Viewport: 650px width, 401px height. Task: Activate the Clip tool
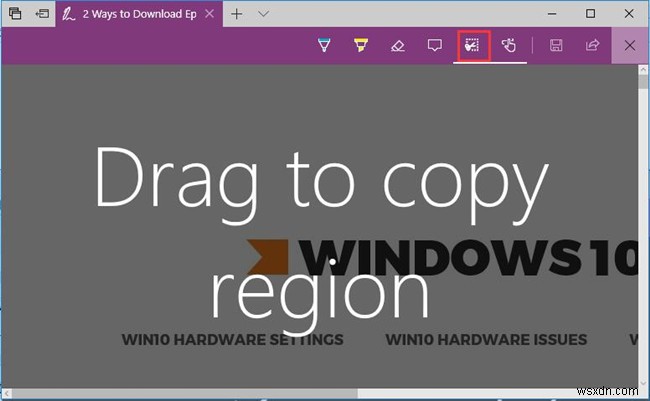click(x=472, y=45)
